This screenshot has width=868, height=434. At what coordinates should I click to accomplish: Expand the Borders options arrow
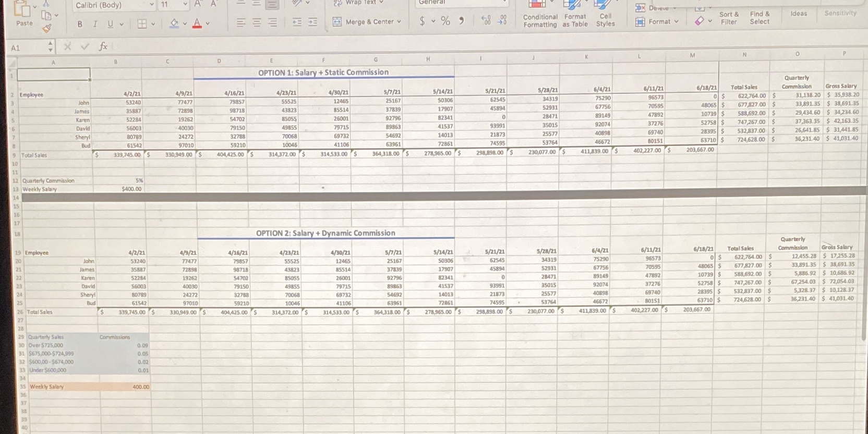pos(153,23)
